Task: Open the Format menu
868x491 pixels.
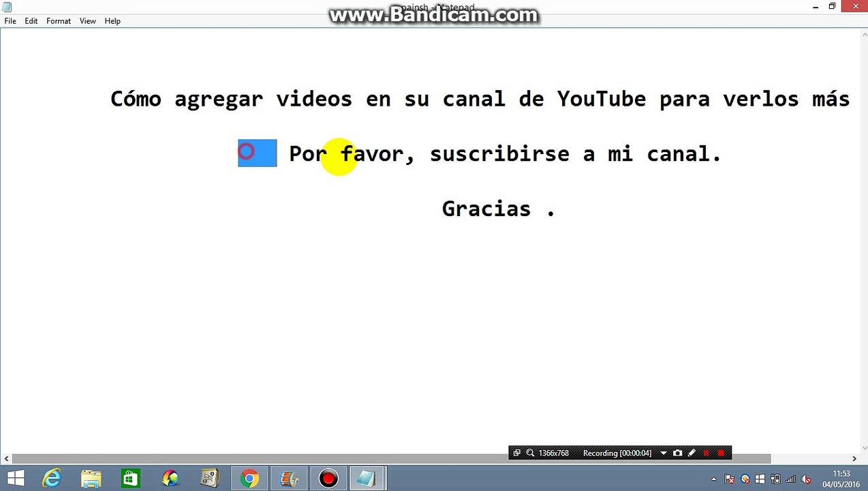Action: pyautogui.click(x=59, y=21)
